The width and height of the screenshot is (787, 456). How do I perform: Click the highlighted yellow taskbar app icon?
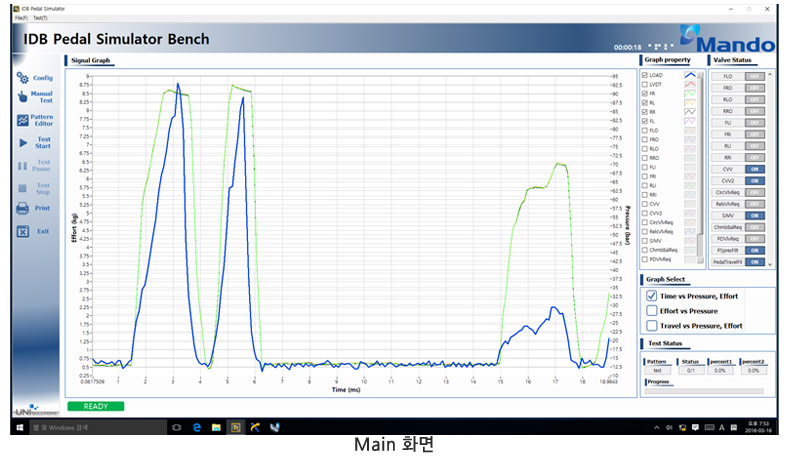[x=236, y=427]
